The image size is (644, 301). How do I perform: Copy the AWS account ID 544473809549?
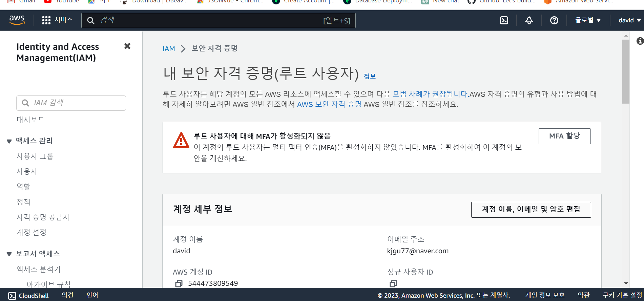(x=179, y=283)
